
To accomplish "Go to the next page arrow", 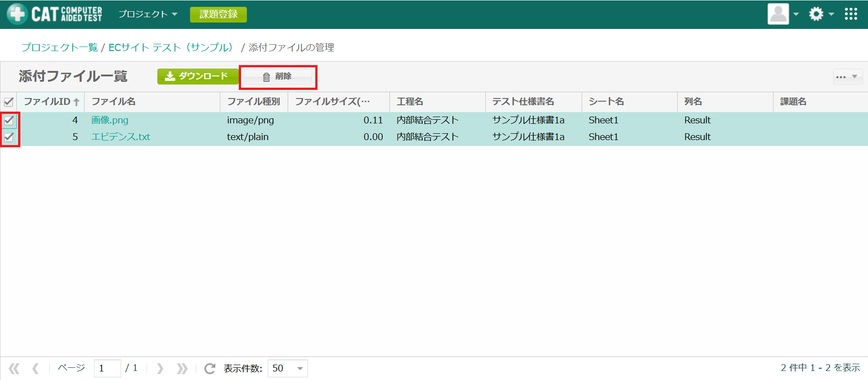I will coord(160,369).
